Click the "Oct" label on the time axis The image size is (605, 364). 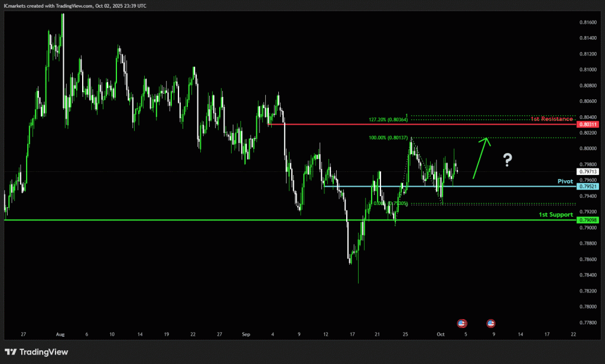pos(440,334)
